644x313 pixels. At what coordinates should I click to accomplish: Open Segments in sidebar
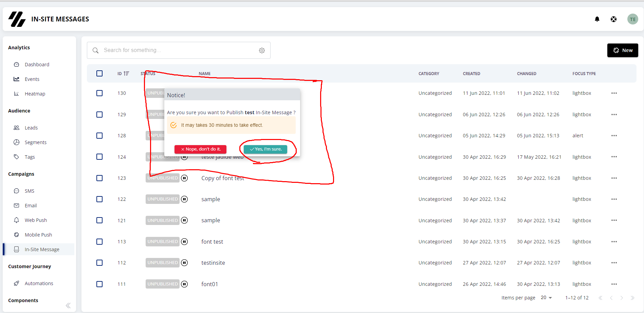click(36, 142)
